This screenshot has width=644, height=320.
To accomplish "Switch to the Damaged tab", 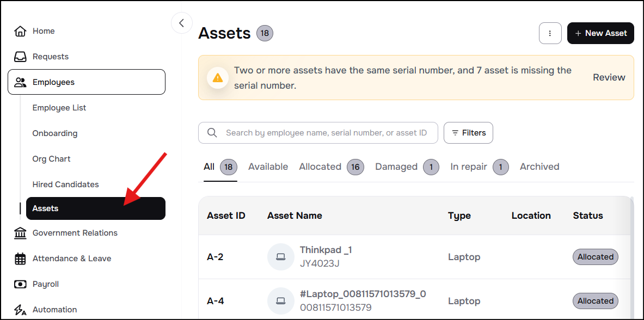I will pos(396,167).
